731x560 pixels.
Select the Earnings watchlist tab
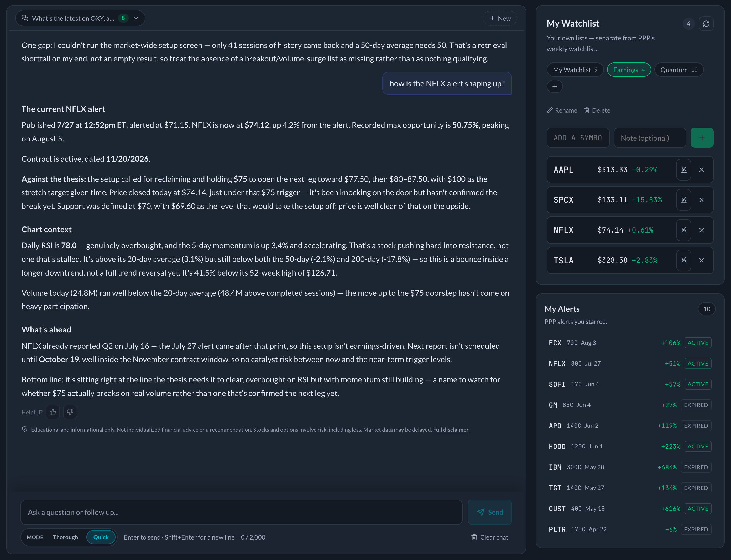click(x=629, y=70)
